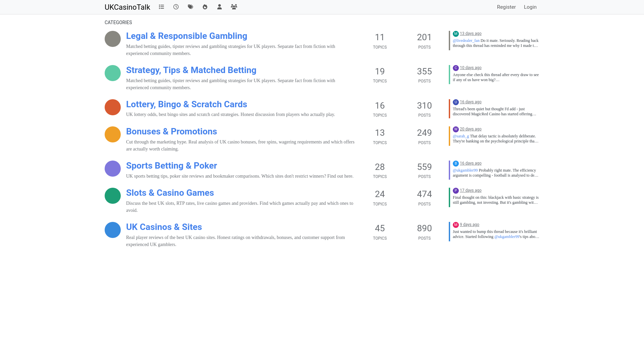Click the red Lottery, Bingo category circle icon
This screenshot has height=362, width=644.
coord(113,107)
